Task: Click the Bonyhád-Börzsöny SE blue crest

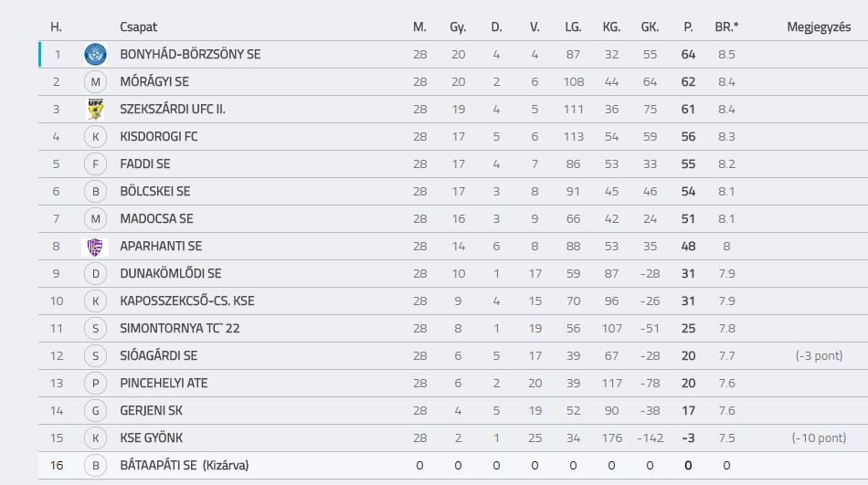Action: point(95,54)
